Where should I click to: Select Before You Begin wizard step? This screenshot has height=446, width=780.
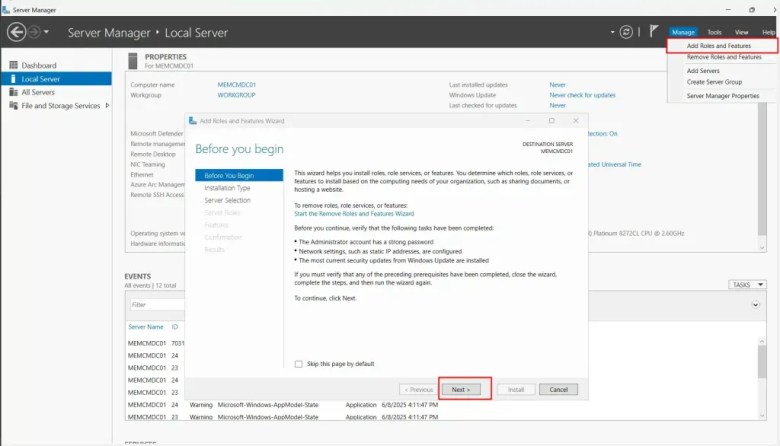pyautogui.click(x=239, y=176)
